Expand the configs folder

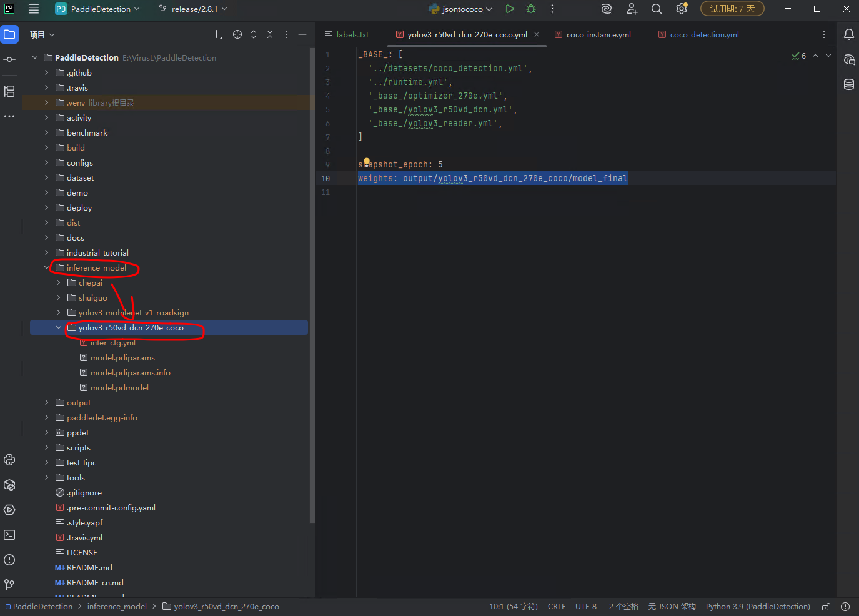click(47, 163)
